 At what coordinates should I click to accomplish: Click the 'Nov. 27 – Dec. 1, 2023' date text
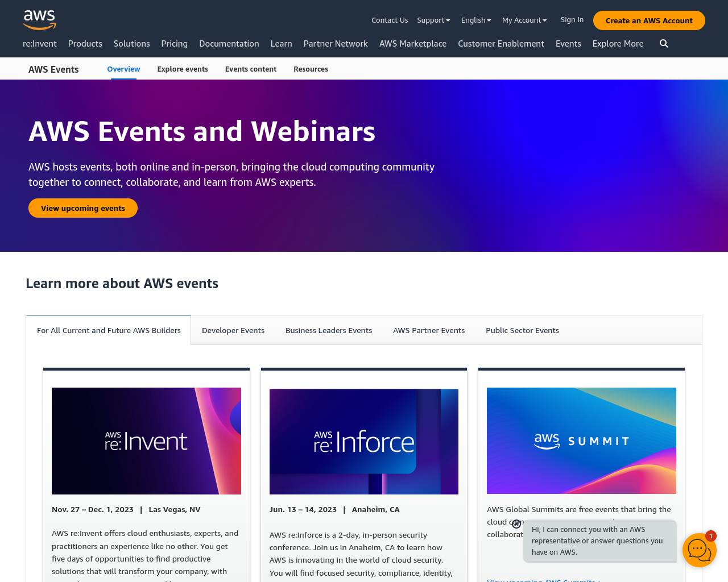tap(93, 510)
